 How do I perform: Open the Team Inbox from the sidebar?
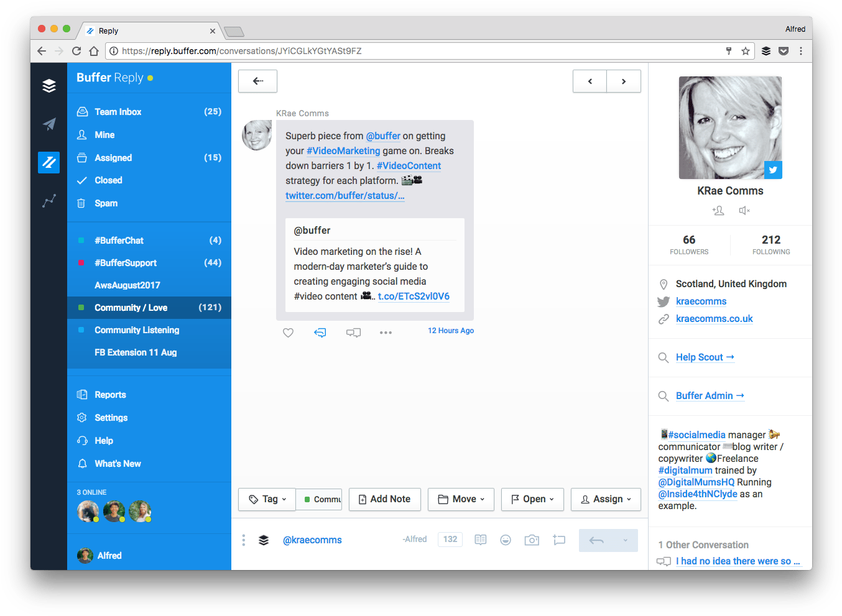(x=118, y=111)
